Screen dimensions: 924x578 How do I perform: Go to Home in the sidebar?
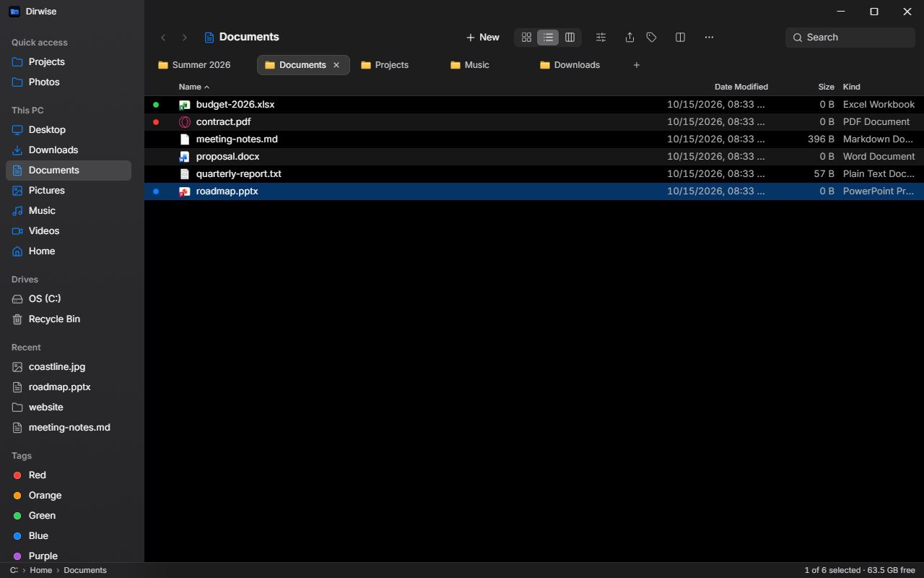click(x=69, y=251)
